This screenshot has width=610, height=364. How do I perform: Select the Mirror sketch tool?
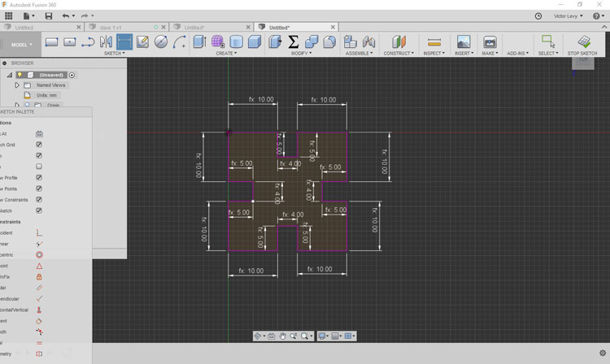coord(106,42)
